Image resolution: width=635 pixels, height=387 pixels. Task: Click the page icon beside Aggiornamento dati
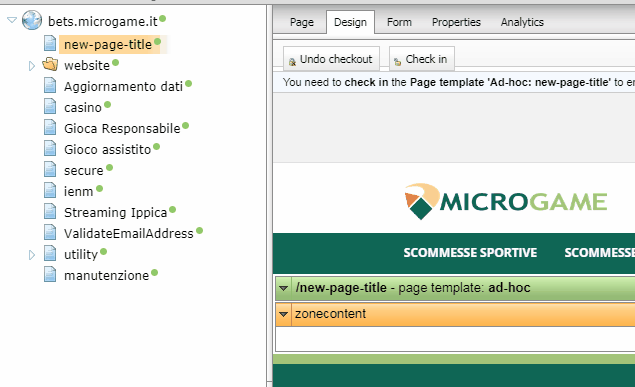point(50,85)
